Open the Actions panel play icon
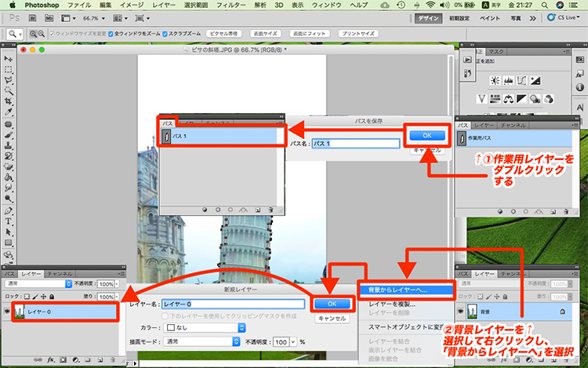 click(x=467, y=60)
